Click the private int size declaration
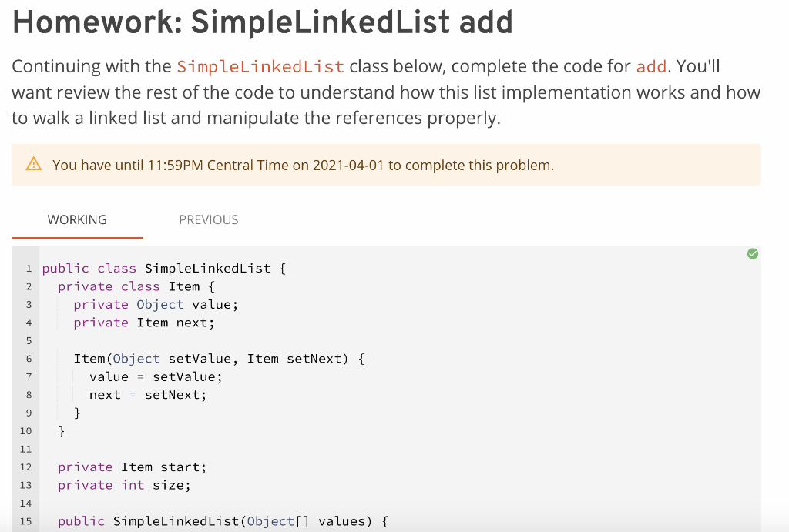This screenshot has width=789, height=532. click(123, 485)
